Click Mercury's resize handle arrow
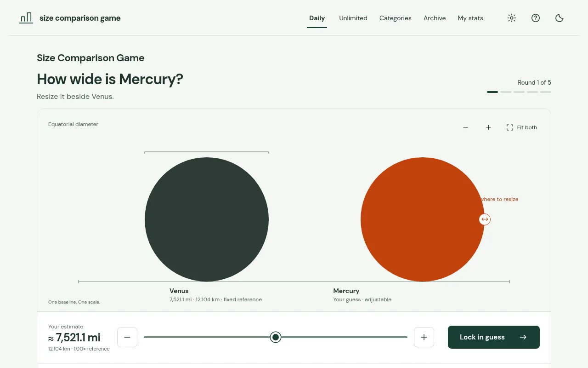The height and width of the screenshot is (368, 588). (x=485, y=219)
